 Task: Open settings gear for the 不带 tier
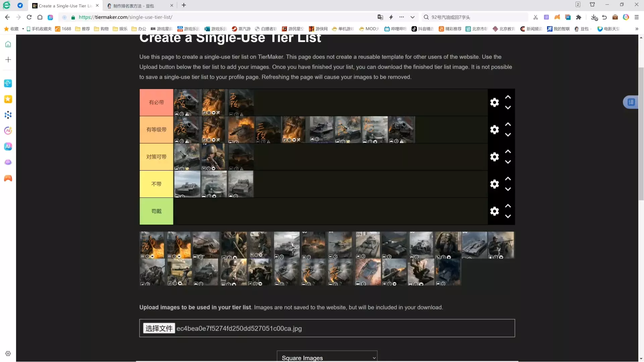[494, 184]
